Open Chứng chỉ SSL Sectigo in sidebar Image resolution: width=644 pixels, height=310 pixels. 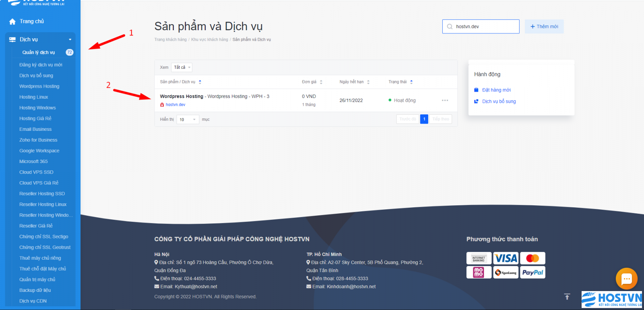click(x=44, y=237)
